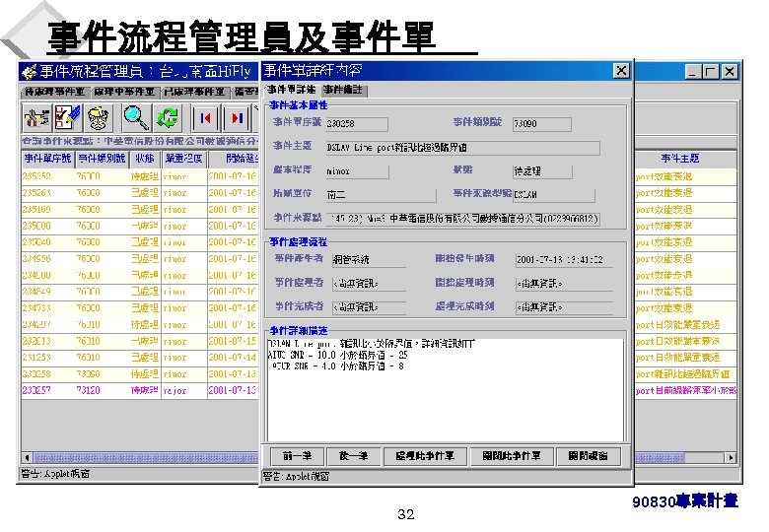This screenshot has width=769, height=532.
Task: Switch to 處理中事件單 tab
Action: (x=124, y=92)
